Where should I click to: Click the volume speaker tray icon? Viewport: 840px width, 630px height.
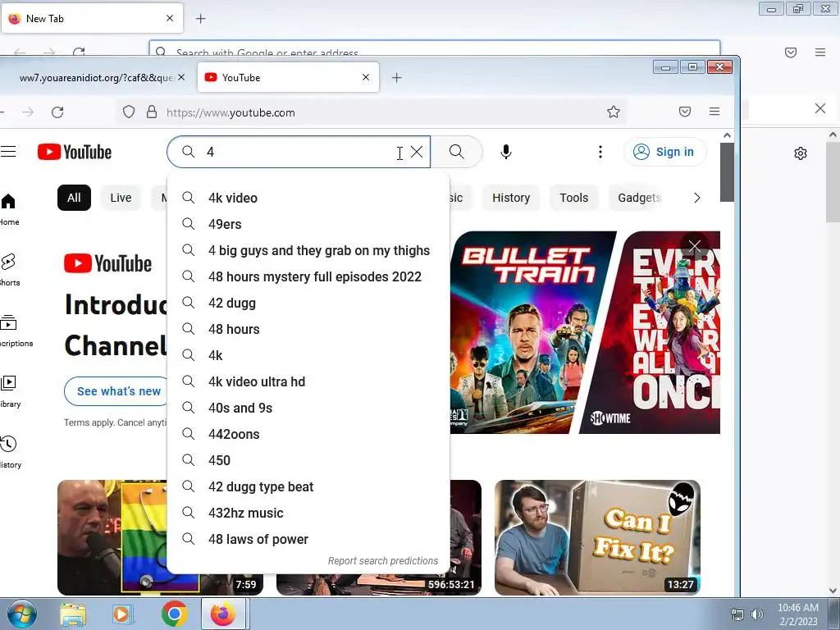756,614
